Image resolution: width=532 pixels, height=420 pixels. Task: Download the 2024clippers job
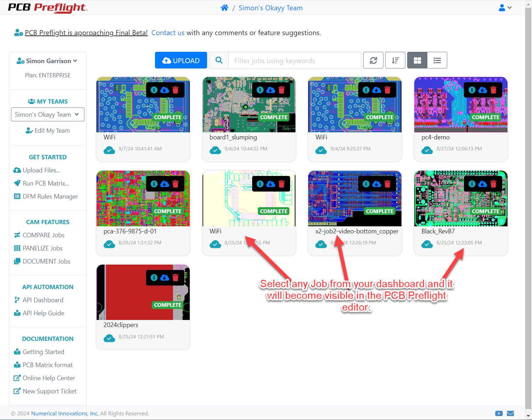(165, 277)
